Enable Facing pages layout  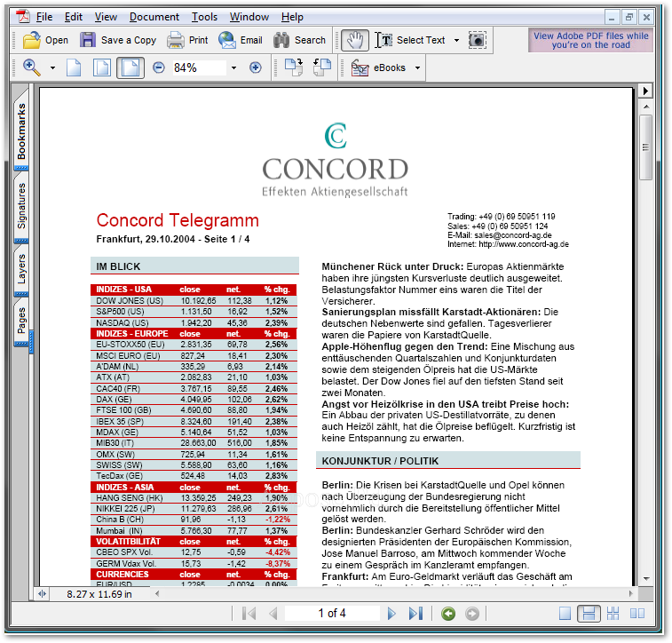click(636, 614)
